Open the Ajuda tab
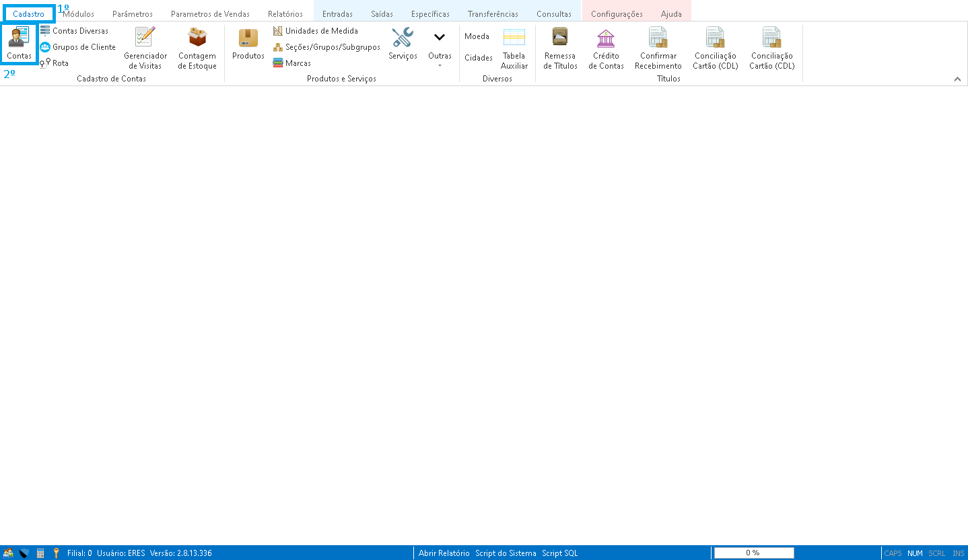 671,14
